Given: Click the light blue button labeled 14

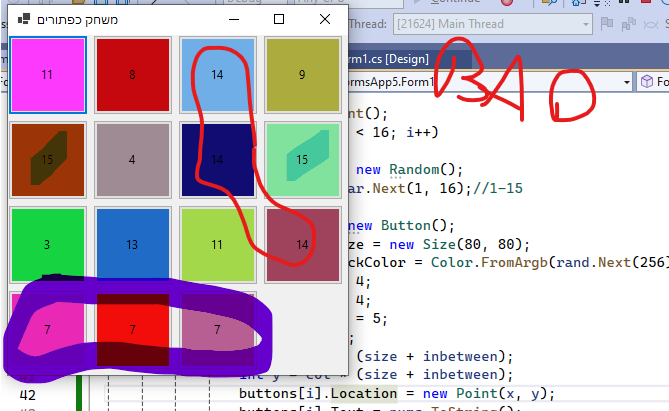Looking at the screenshot, I should click(x=218, y=75).
